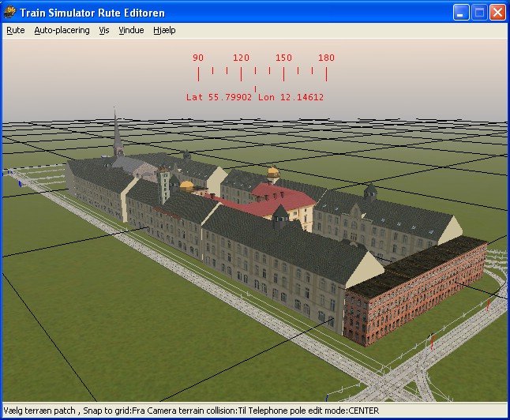
Task: Select the red brick building model
Action: (416, 293)
